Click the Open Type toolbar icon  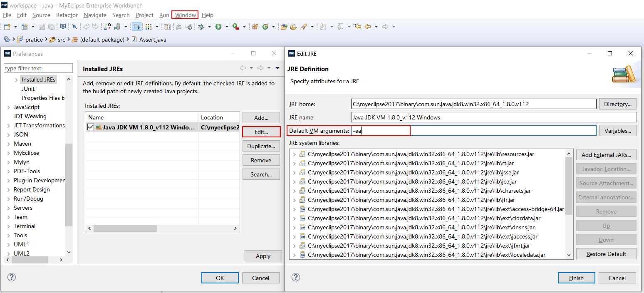point(284,27)
